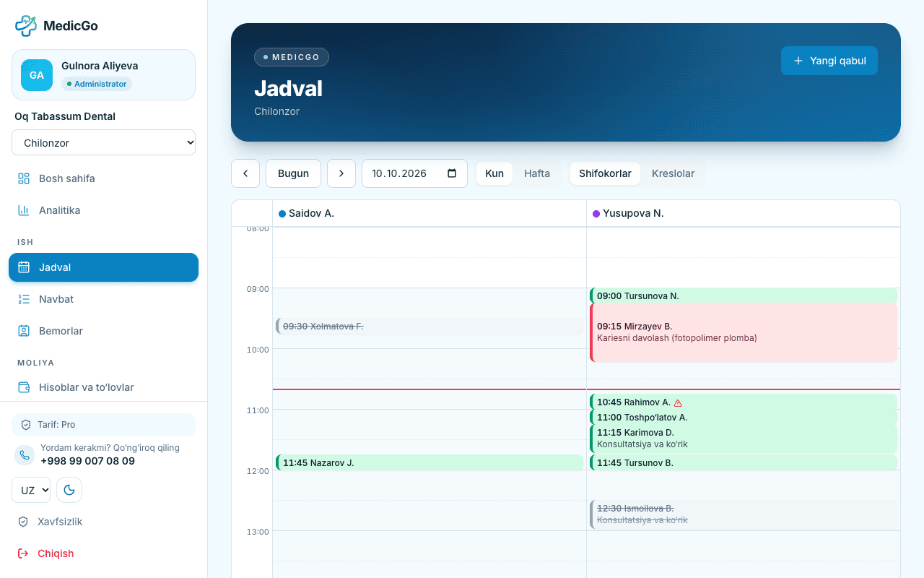Click the red warning icon beside Rahimov A.
This screenshot has width=924, height=578.
[678, 402]
